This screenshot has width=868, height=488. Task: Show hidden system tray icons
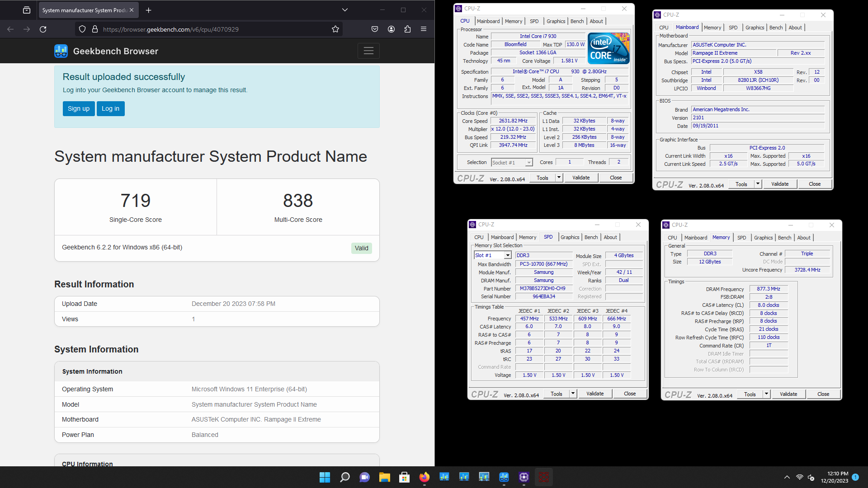(x=787, y=477)
